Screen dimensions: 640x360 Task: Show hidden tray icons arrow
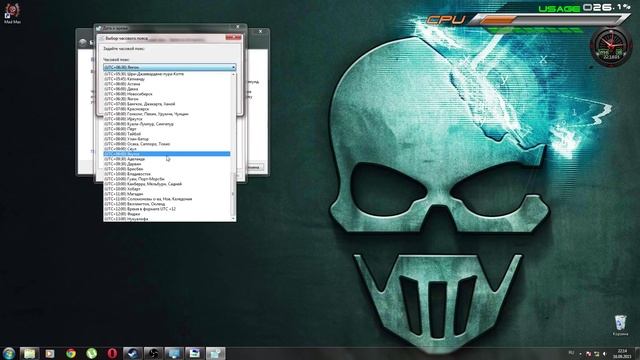(580, 353)
